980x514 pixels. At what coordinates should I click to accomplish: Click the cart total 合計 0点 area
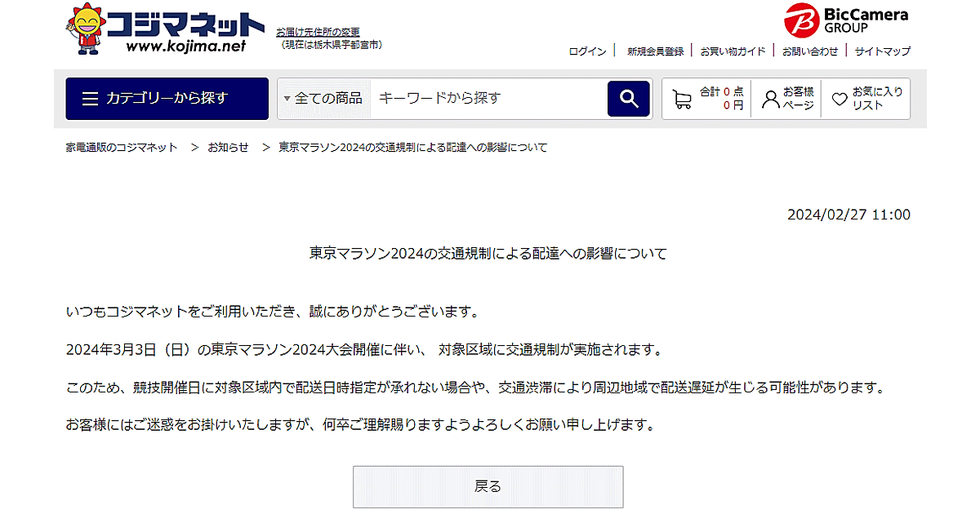[x=722, y=99]
